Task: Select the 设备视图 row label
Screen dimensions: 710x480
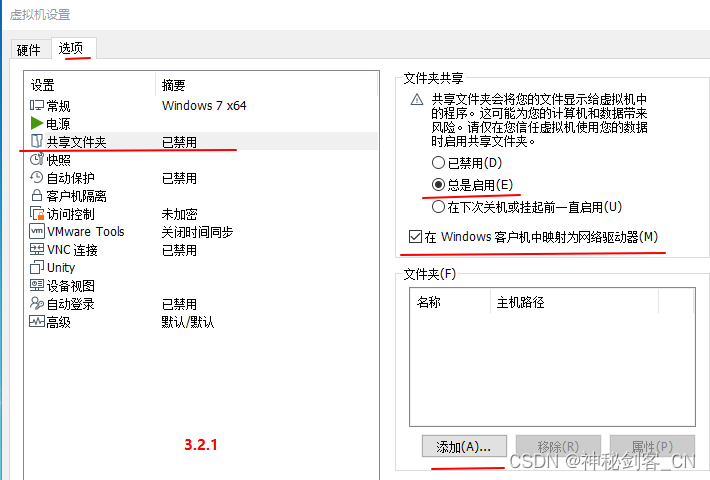Action: click(x=71, y=286)
